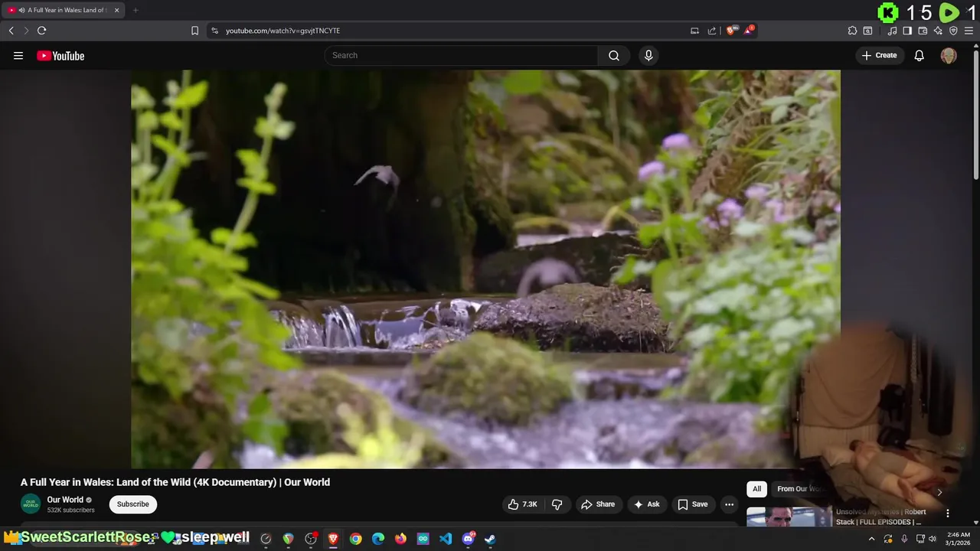980x551 pixels.
Task: Select the A Full Year in Wales tab
Action: click(64, 10)
